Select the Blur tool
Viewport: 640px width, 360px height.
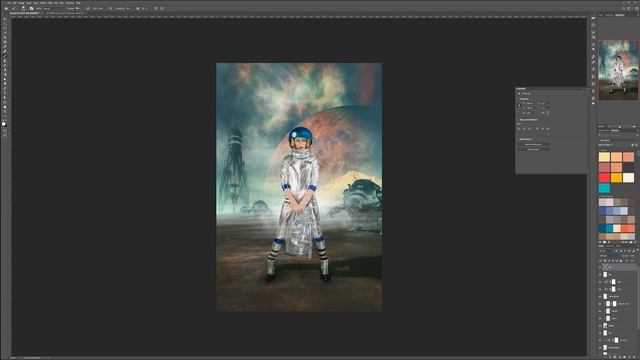click(x=4, y=80)
